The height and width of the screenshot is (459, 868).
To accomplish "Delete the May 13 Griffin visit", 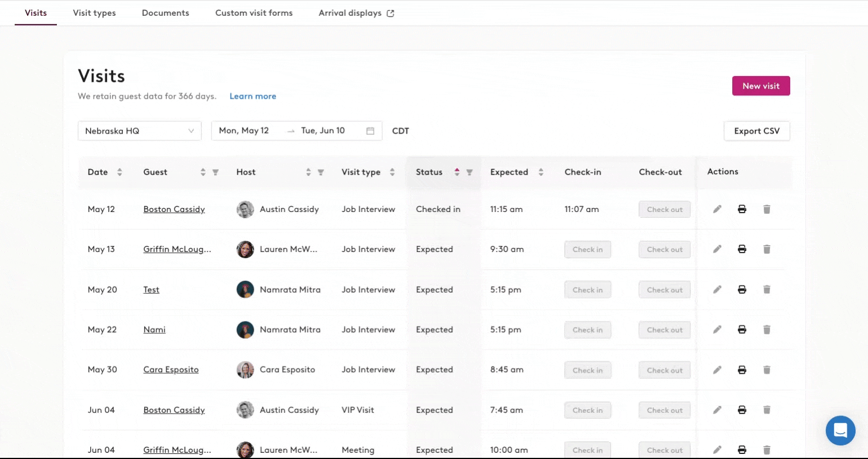I will pyautogui.click(x=767, y=249).
